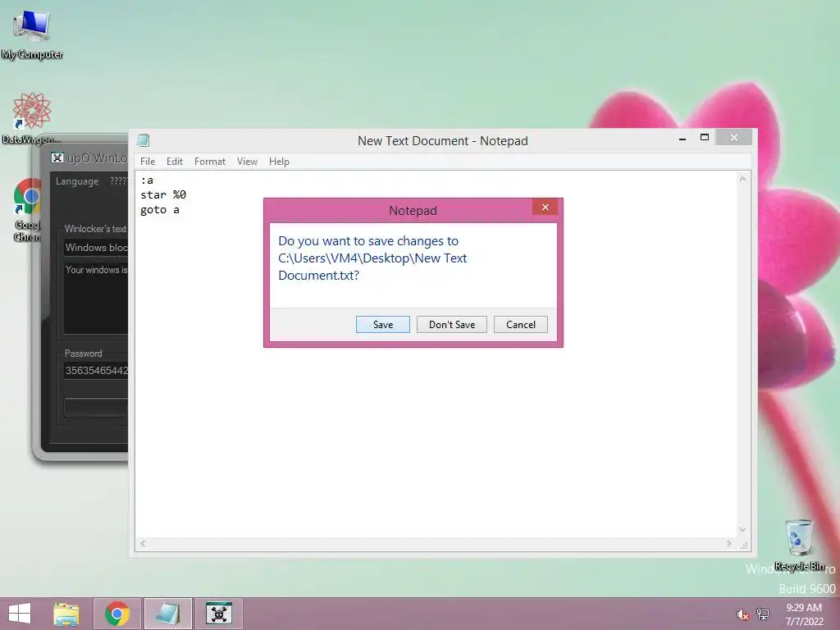Screen dimensions: 840x630
Task: Click the button below the WinLocker password field
Action: coord(97,407)
